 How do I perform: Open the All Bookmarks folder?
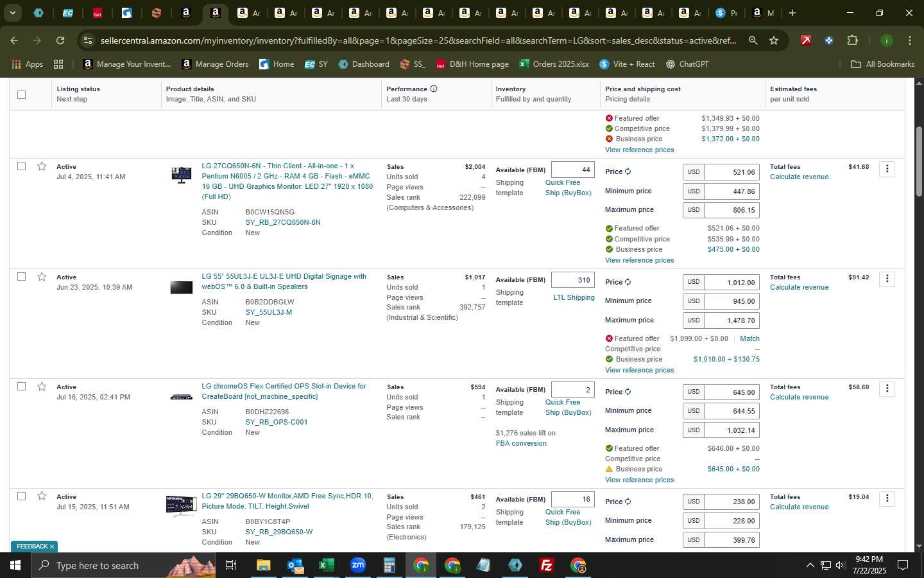point(882,64)
